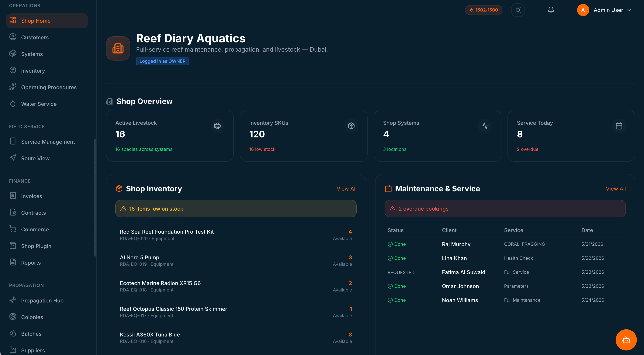Click the box icon on Inventory SKUs card
Viewport: 644px width, 355px height.
(351, 126)
